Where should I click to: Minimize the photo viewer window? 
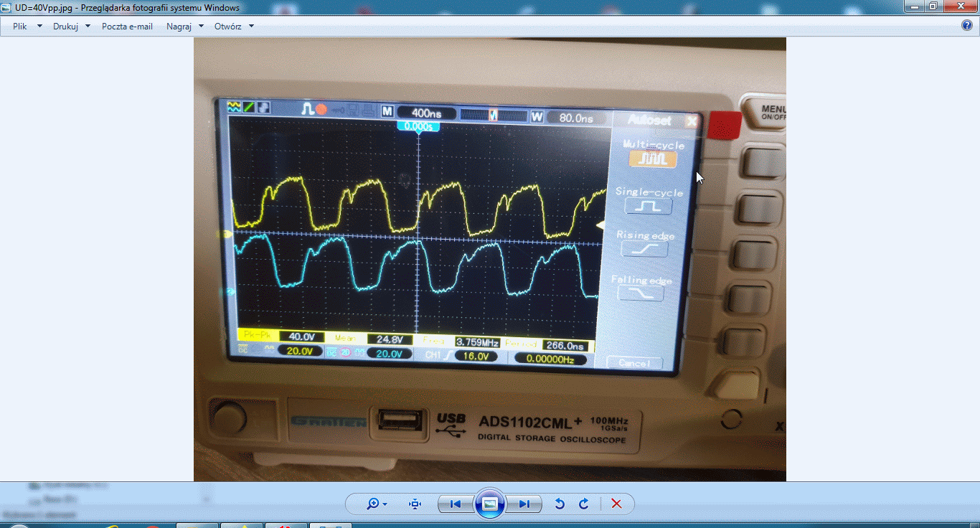tap(914, 6)
